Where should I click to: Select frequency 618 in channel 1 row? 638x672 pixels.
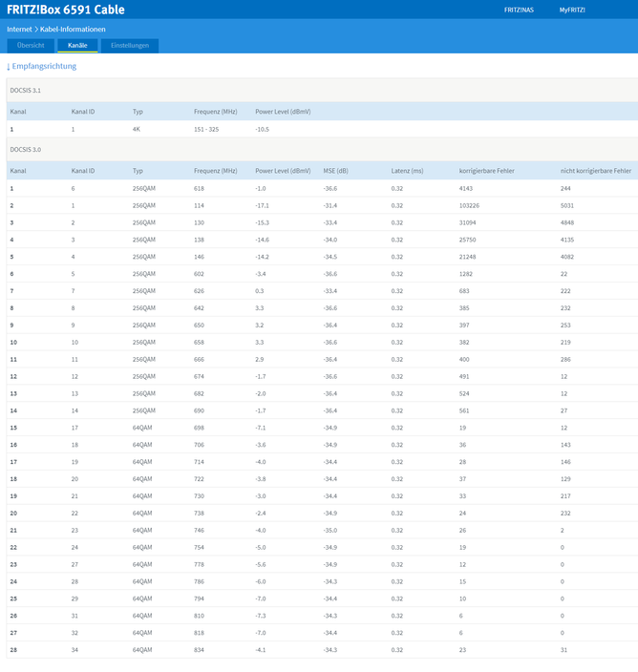pyautogui.click(x=199, y=188)
